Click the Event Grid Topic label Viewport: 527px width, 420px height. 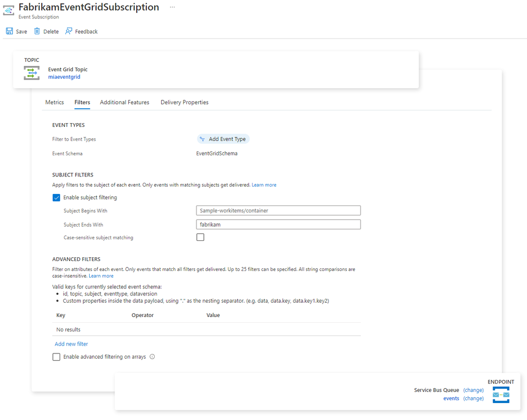coord(68,69)
